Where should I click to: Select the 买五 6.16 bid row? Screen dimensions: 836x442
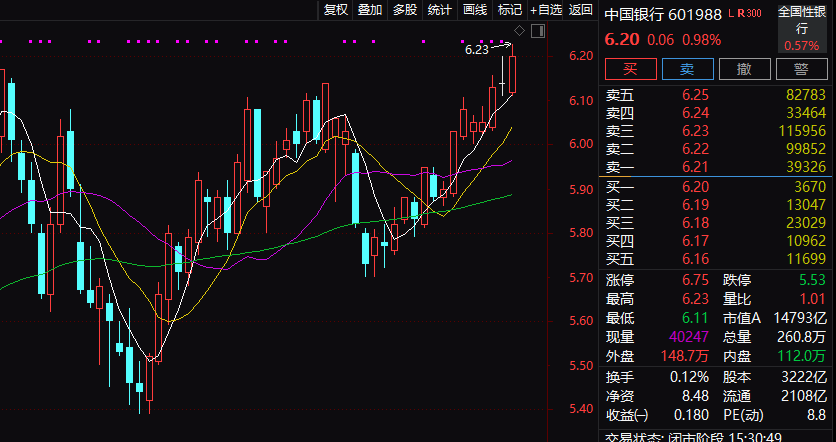click(716, 259)
